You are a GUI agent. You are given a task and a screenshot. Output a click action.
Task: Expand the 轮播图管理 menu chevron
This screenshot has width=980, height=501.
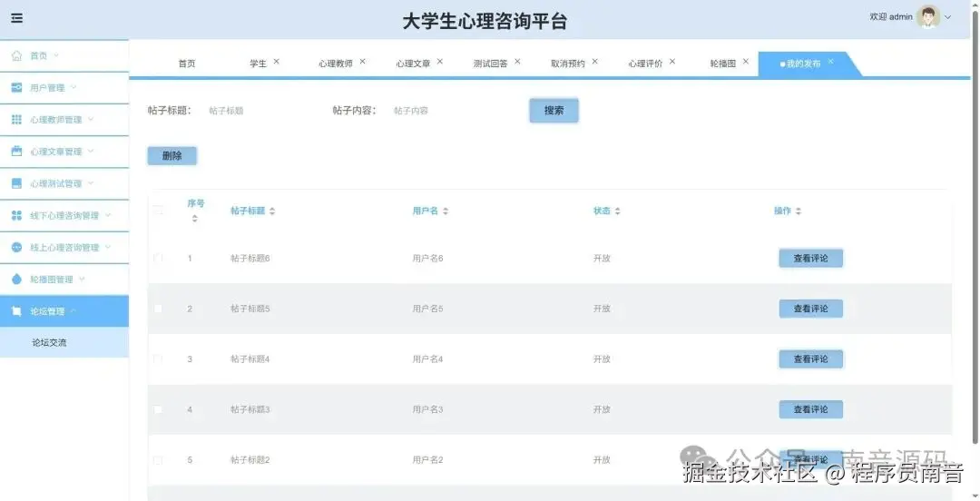tap(82, 279)
